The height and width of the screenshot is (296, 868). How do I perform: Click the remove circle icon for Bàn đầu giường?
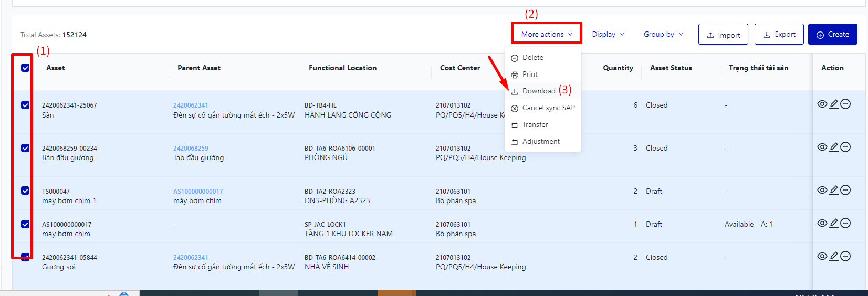845,147
